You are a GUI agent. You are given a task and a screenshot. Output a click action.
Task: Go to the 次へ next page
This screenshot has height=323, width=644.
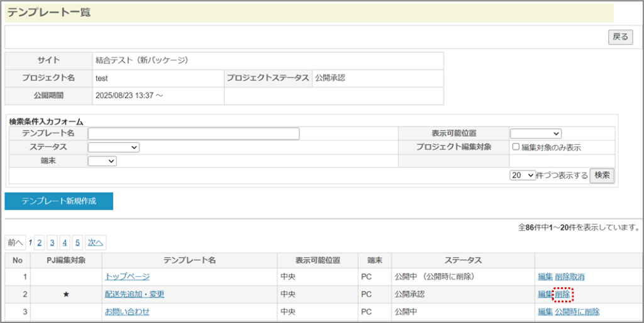click(96, 242)
